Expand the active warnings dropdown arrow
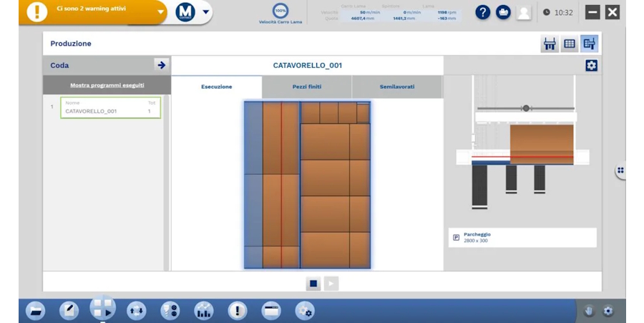This screenshot has width=644, height=323. 161,12
